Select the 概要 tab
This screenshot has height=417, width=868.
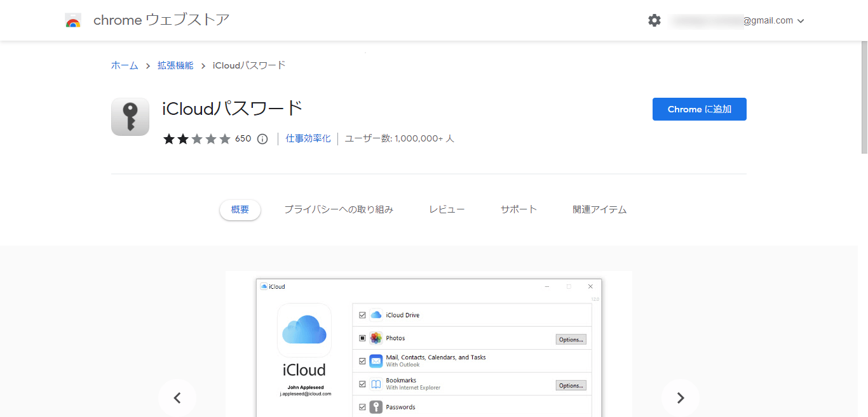coord(240,209)
